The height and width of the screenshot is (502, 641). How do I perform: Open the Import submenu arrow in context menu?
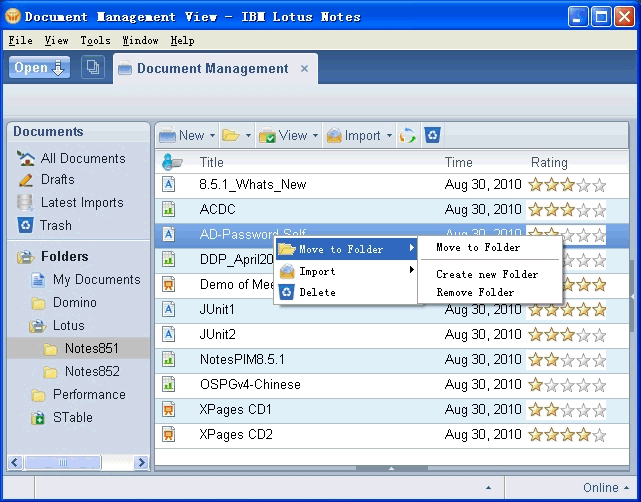coord(412,270)
